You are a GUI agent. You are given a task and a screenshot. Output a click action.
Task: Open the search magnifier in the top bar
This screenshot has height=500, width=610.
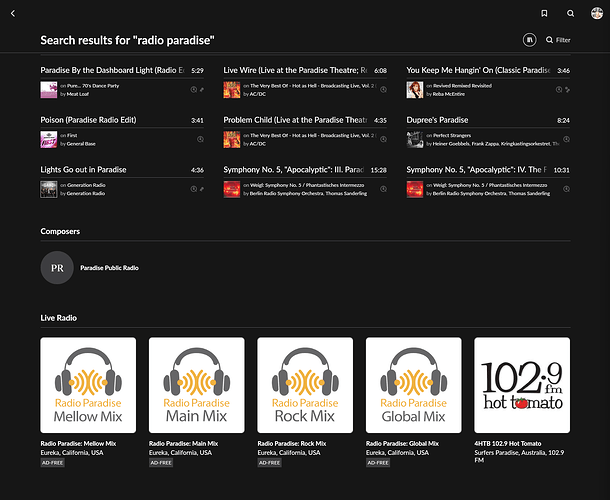pyautogui.click(x=570, y=14)
